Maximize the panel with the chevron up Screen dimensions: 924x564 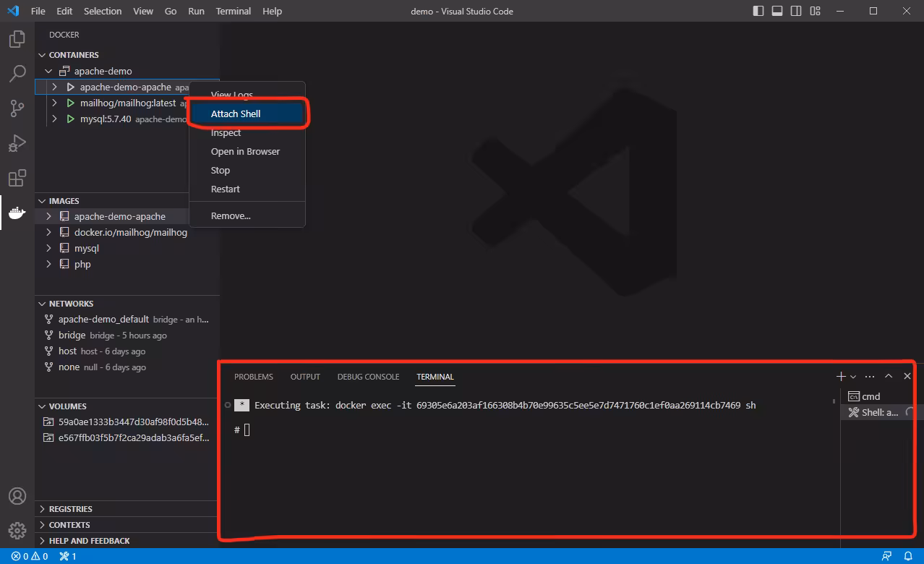pyautogui.click(x=889, y=377)
